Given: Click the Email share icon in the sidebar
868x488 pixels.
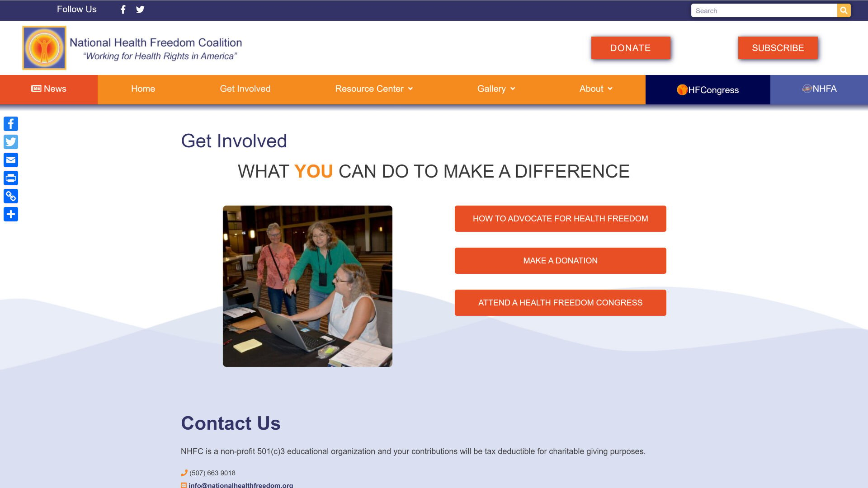Looking at the screenshot, I should 11,160.
